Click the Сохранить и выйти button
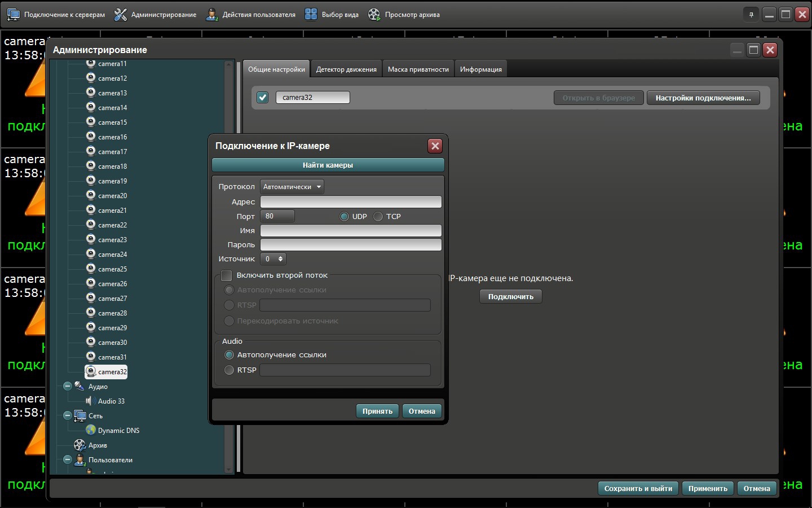The image size is (812, 508). [x=638, y=488]
